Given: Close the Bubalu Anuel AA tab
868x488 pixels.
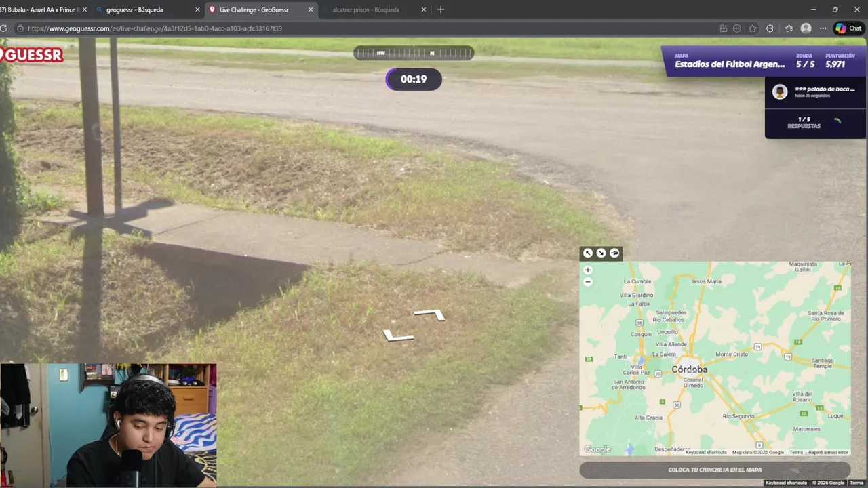Looking at the screenshot, I should (85, 9).
